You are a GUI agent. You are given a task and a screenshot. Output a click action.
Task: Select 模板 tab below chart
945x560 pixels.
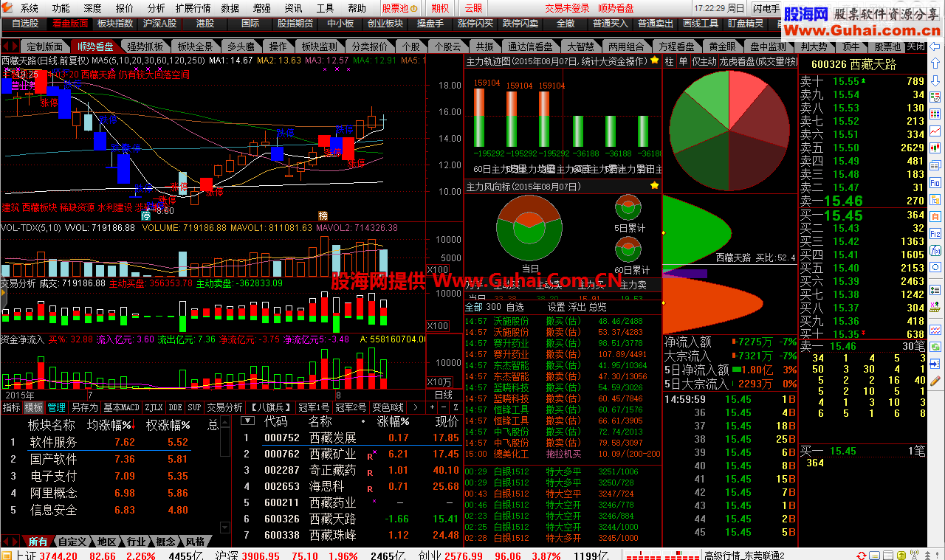point(34,407)
